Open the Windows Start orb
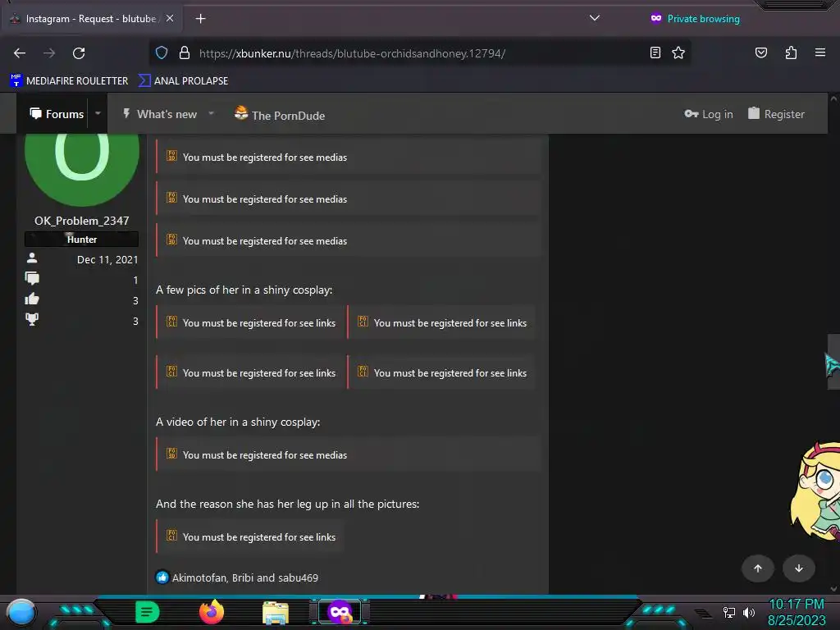This screenshot has width=840, height=630. [21, 612]
